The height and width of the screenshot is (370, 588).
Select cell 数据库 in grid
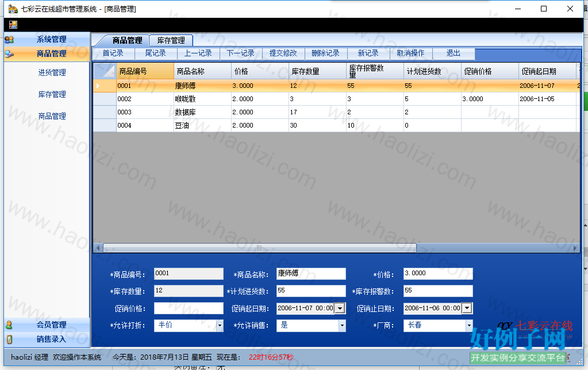202,112
